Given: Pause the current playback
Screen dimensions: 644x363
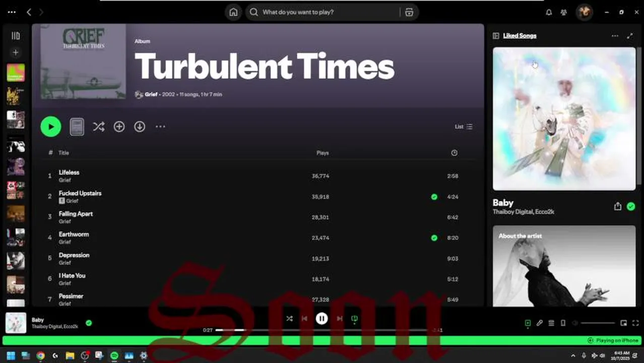Looking at the screenshot, I should tap(321, 319).
